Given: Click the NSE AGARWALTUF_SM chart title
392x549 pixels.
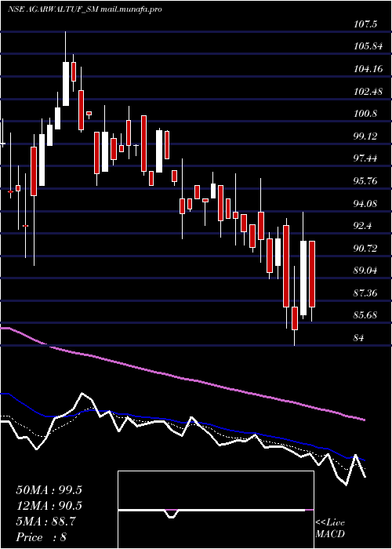Looking at the screenshot, I should 85,9.
